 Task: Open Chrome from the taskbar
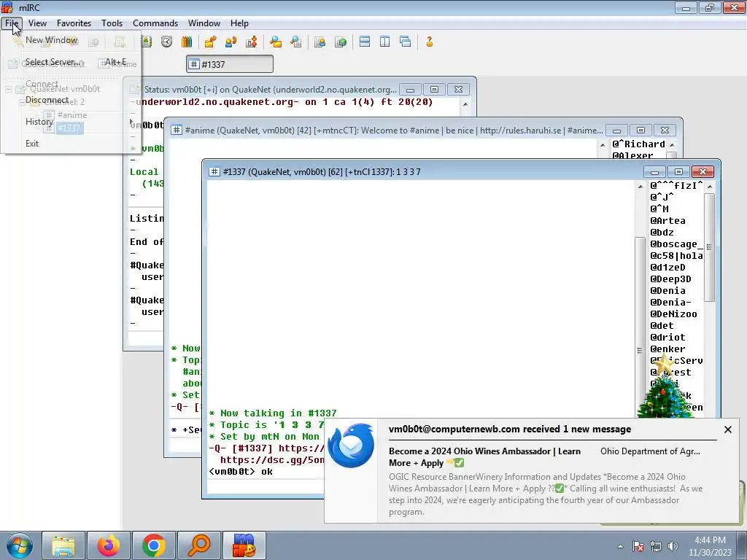[153, 545]
